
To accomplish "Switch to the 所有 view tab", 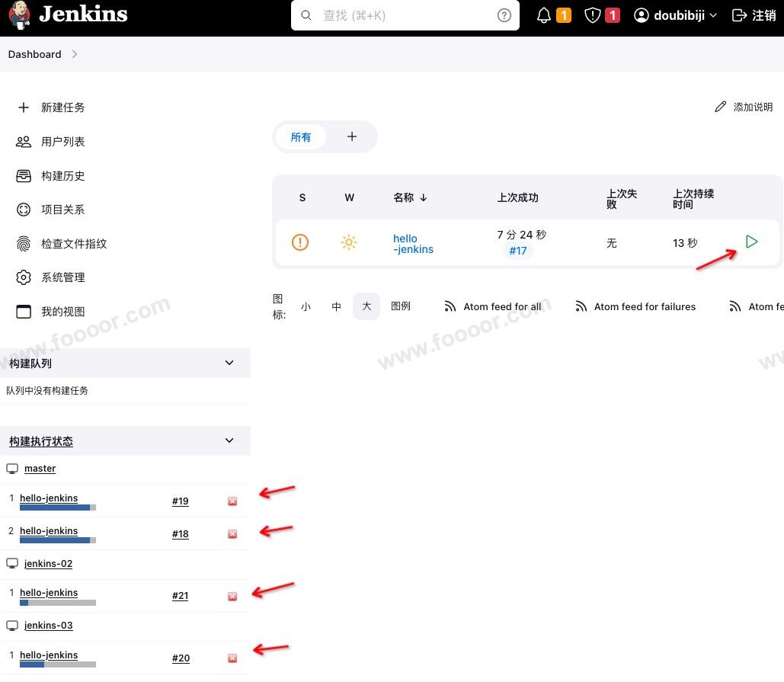I will (x=301, y=137).
